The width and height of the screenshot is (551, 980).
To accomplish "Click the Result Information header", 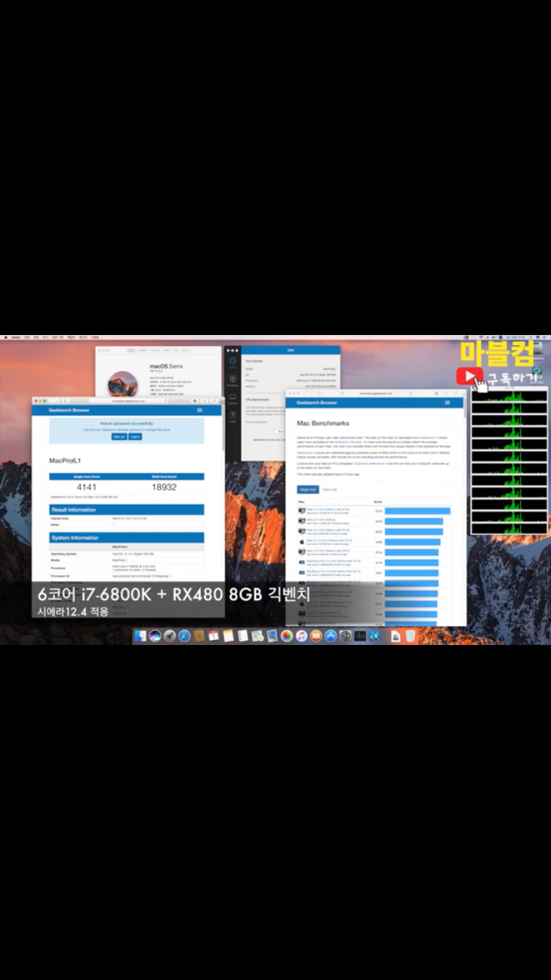I will coord(126,509).
